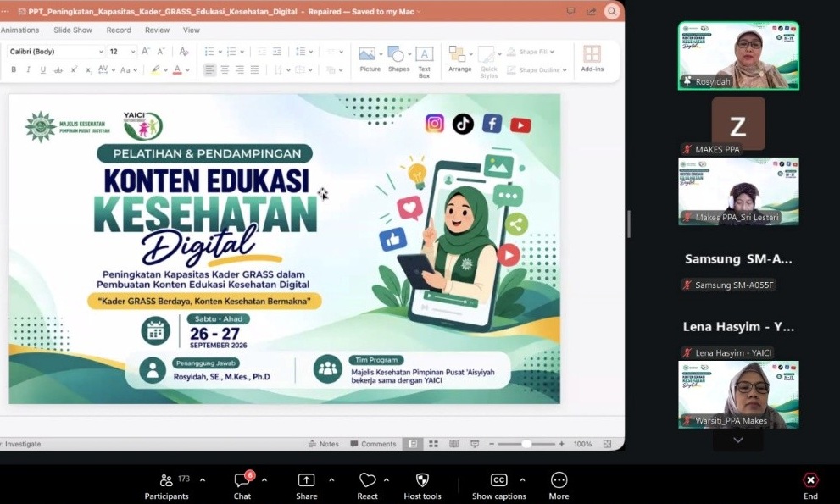Toggle Subscript formatting
This screenshot has width=840, height=504.
click(88, 69)
